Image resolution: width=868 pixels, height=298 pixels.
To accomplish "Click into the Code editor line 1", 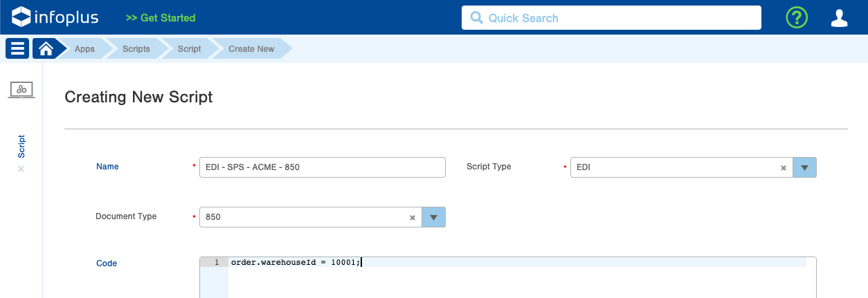I will click(x=518, y=262).
